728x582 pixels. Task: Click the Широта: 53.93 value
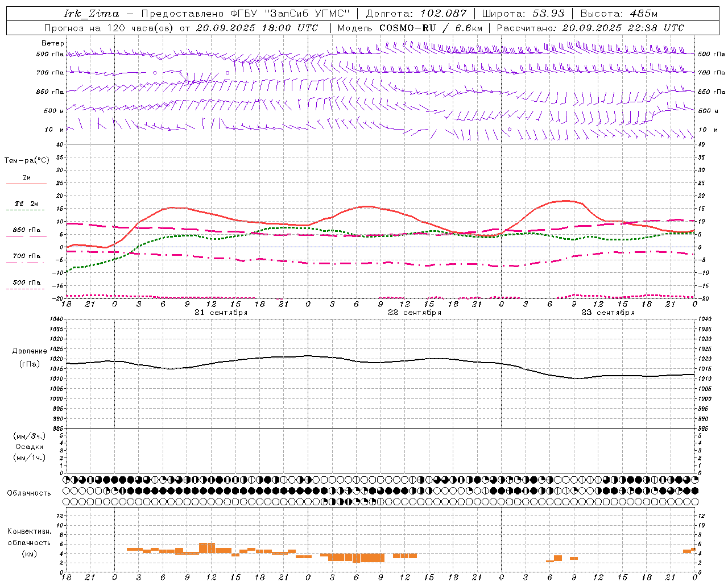pyautogui.click(x=523, y=14)
